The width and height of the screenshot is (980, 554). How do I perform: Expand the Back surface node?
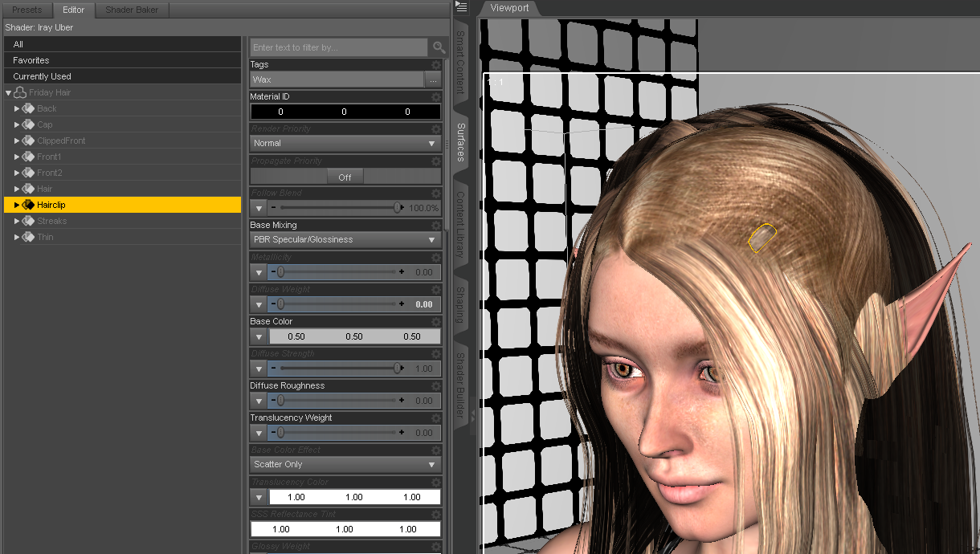[17, 108]
